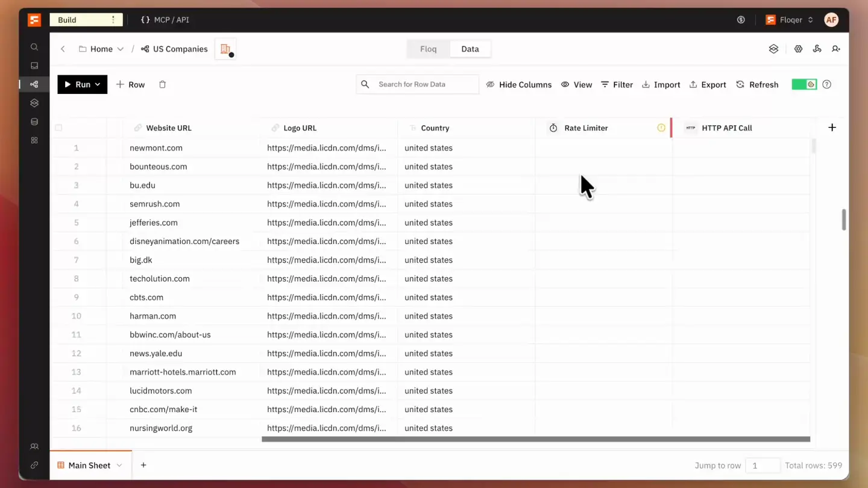The height and width of the screenshot is (488, 868).
Task: Click Hide Columns
Action: pyautogui.click(x=519, y=84)
